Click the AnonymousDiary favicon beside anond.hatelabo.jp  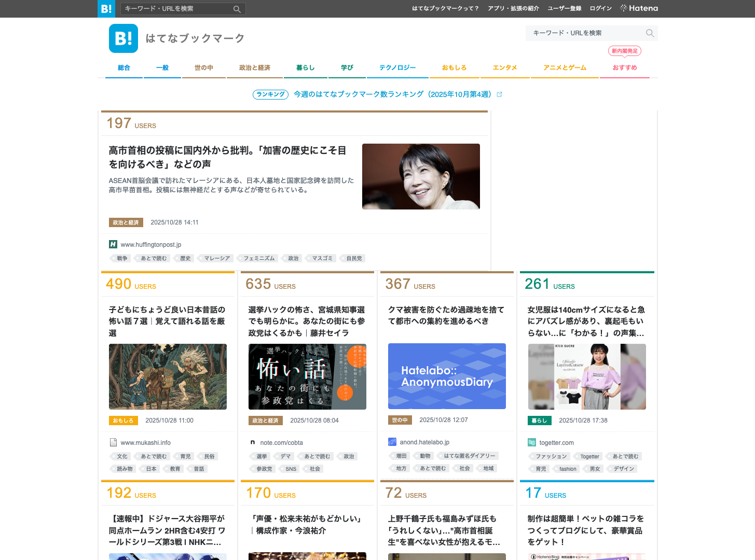[x=392, y=442]
